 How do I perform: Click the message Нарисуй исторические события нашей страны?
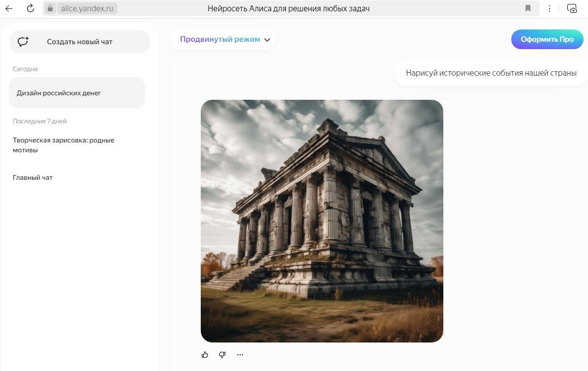(x=491, y=73)
